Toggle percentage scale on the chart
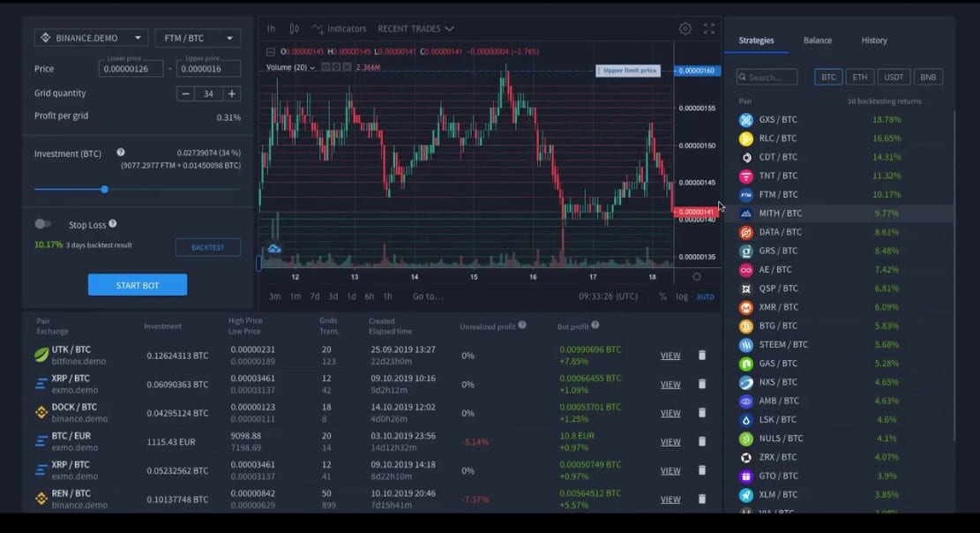980x533 pixels. 662,297
